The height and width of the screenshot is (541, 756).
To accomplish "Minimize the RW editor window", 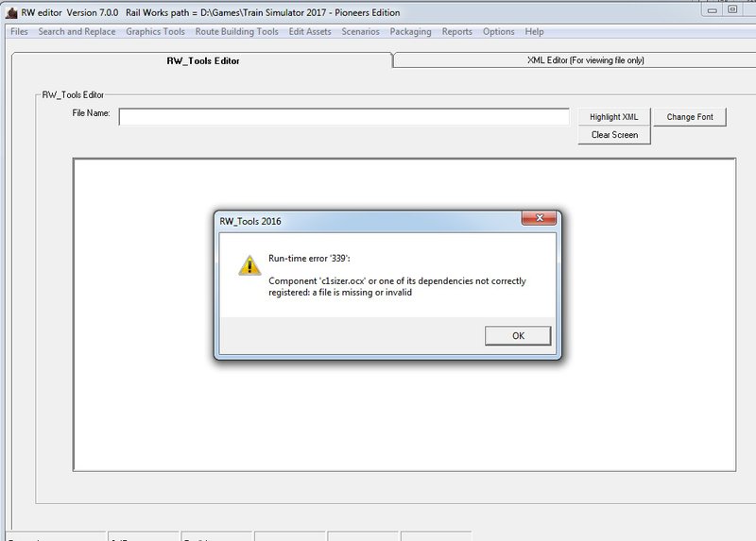I will pyautogui.click(x=713, y=10).
